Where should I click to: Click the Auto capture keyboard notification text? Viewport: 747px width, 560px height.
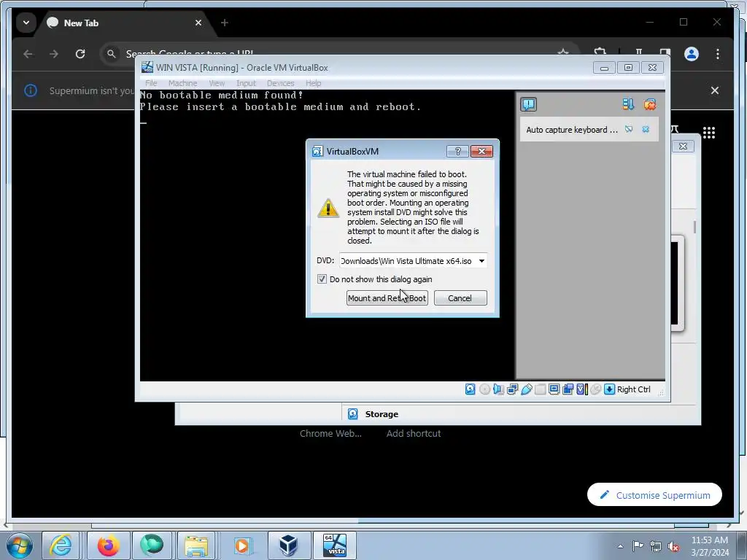pos(572,130)
